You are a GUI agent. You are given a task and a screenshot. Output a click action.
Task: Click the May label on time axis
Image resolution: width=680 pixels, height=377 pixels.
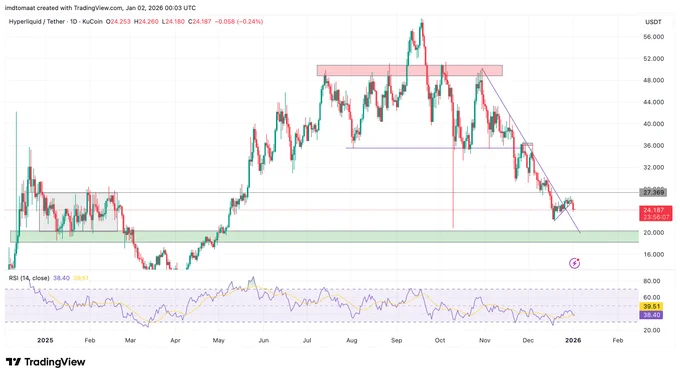coord(219,340)
